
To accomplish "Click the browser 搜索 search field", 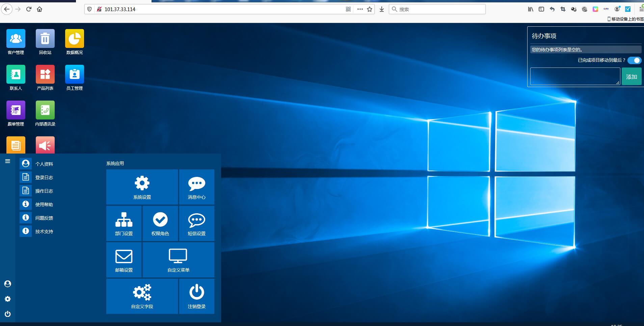I will (437, 9).
